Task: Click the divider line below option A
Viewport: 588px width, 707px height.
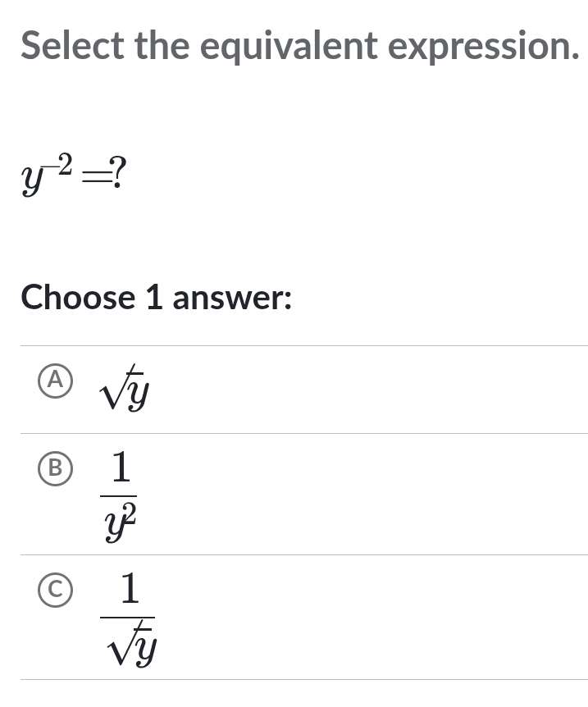Action: (295, 433)
